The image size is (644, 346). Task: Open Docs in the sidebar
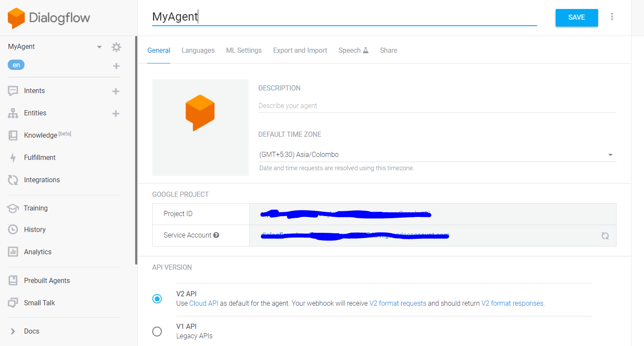(x=32, y=331)
